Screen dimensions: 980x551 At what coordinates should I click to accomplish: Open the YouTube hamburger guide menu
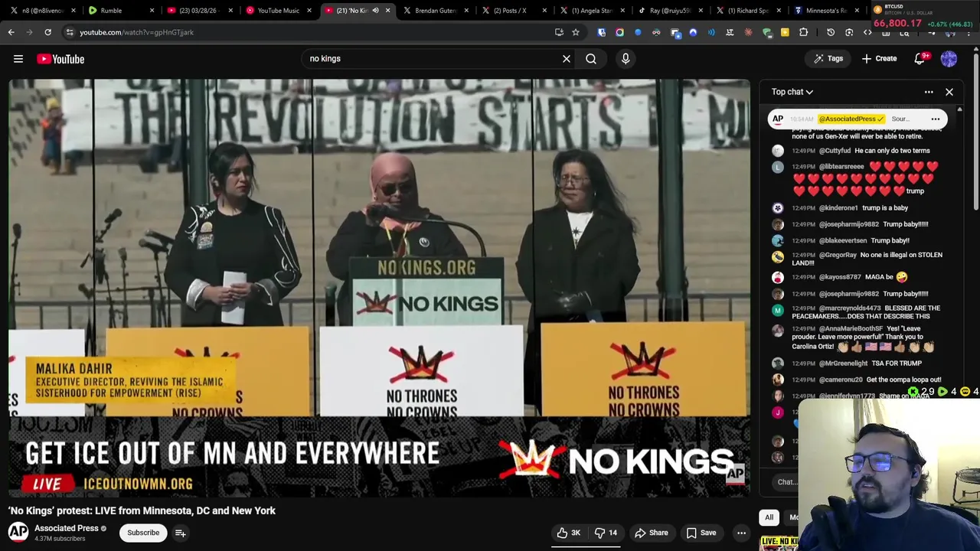click(x=18, y=59)
